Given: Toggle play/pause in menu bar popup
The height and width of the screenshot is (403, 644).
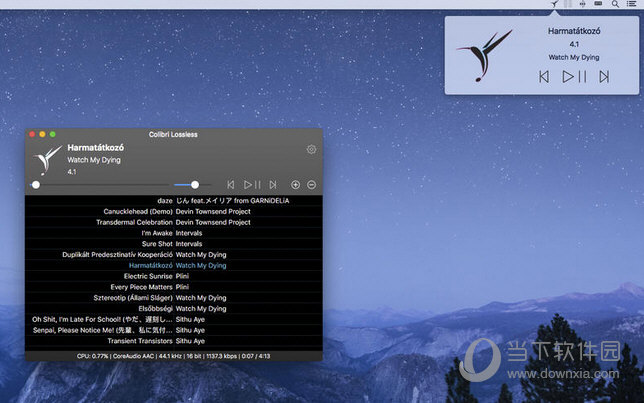Looking at the screenshot, I should (574, 77).
